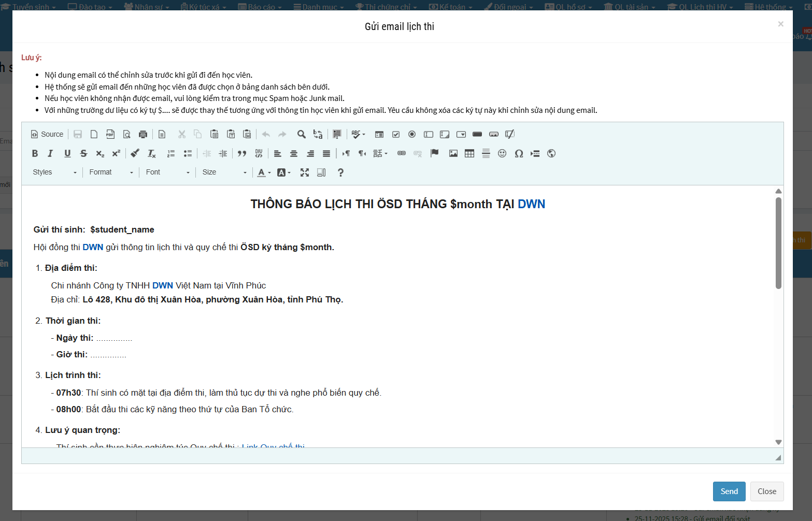Open the Styles dropdown
Image resolution: width=812 pixels, height=521 pixels.
54,172
